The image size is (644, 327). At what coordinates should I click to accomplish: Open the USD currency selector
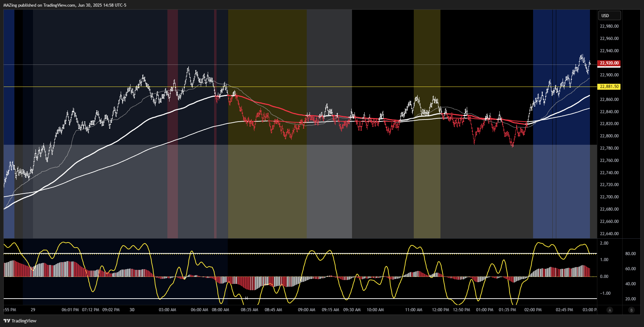609,15
